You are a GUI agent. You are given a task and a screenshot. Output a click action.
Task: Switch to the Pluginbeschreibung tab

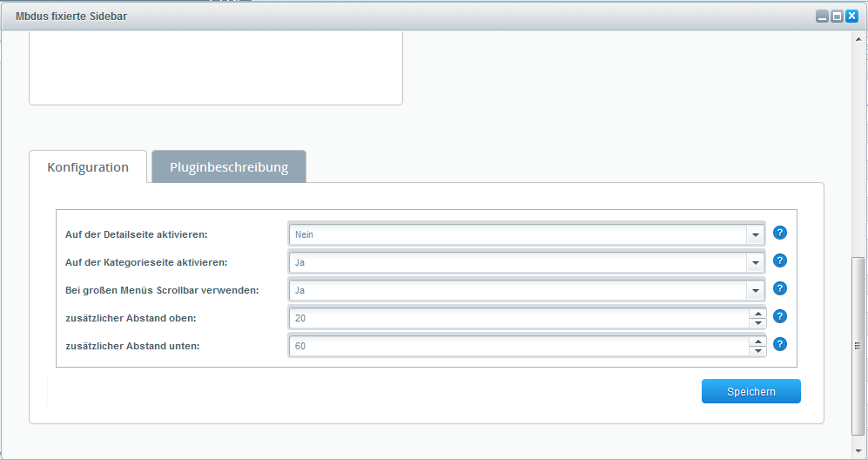pyautogui.click(x=229, y=167)
